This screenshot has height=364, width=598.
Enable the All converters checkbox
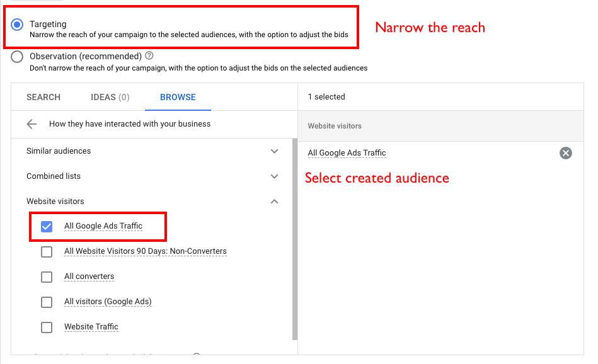point(47,276)
